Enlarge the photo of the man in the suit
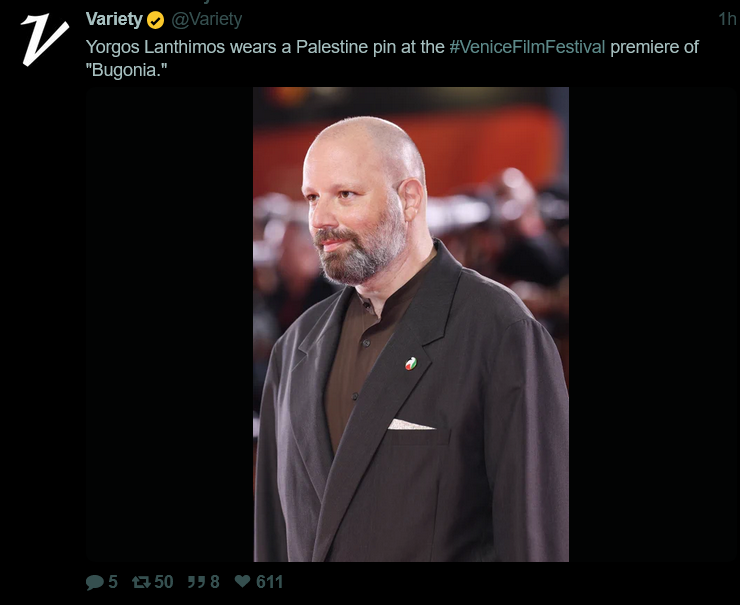 [411, 324]
